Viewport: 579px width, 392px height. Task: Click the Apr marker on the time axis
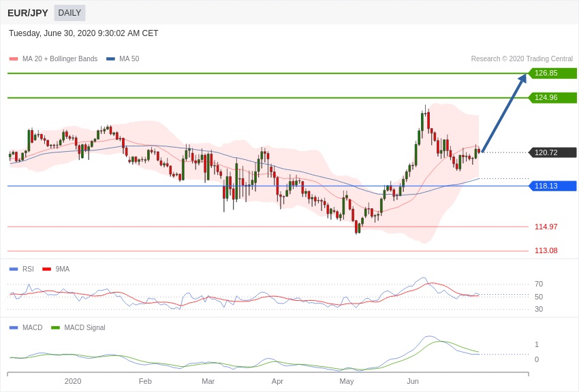277,381
